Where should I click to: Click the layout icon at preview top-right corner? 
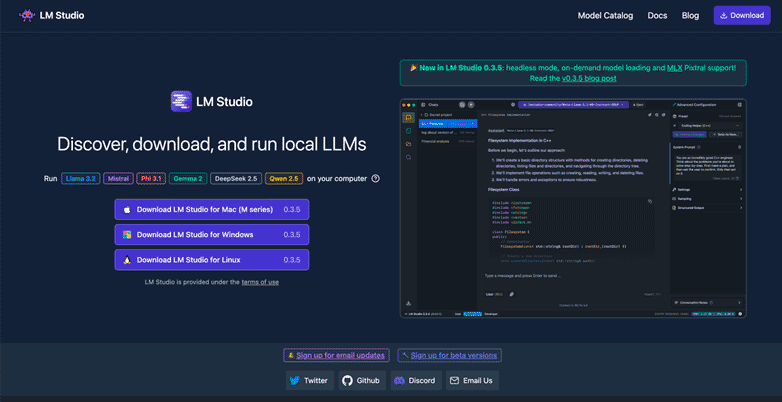pyautogui.click(x=740, y=105)
